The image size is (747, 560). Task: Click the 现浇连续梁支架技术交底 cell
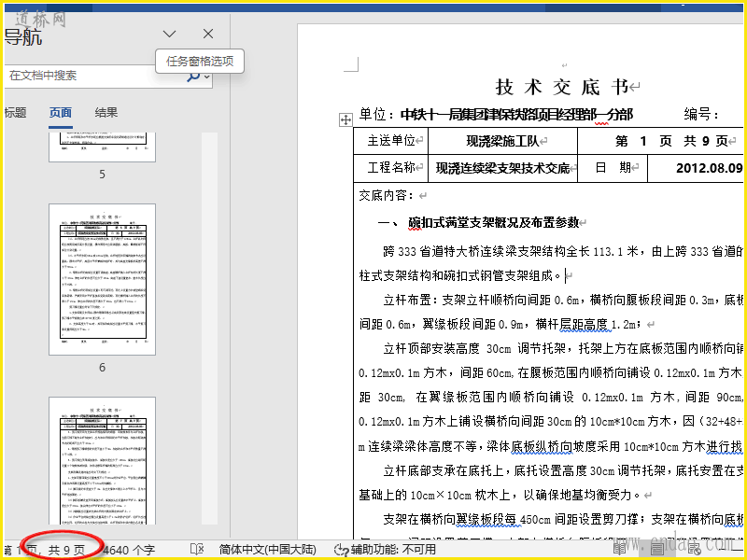click(x=502, y=168)
